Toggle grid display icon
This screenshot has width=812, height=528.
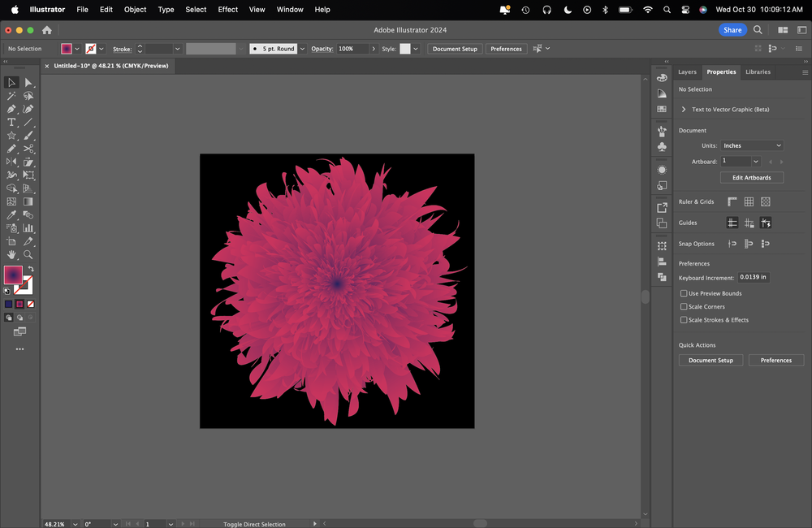[749, 202]
